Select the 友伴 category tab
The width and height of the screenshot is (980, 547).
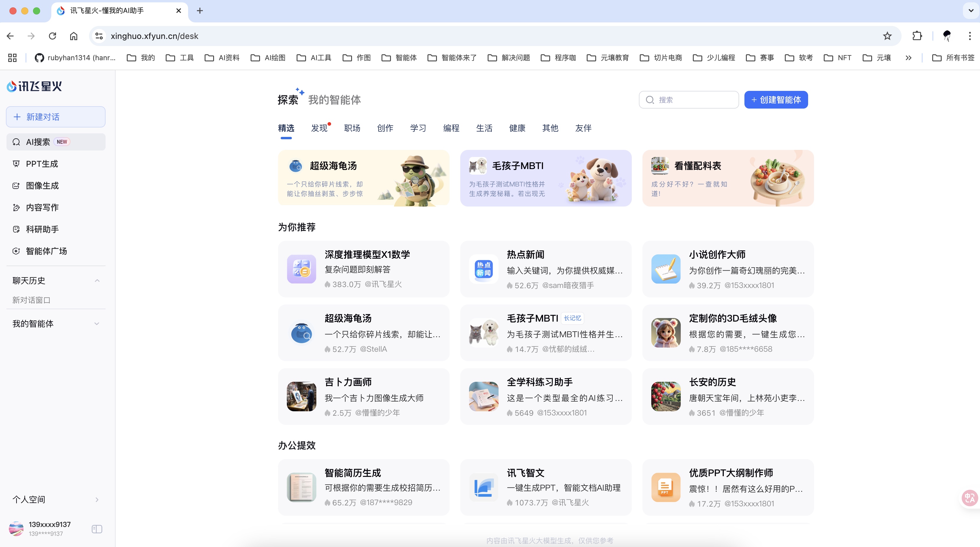(x=583, y=128)
